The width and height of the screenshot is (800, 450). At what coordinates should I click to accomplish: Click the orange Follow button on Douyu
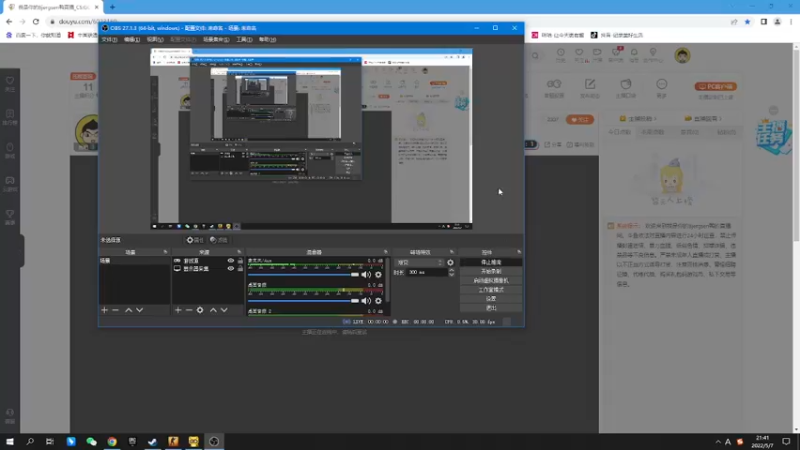click(580, 119)
